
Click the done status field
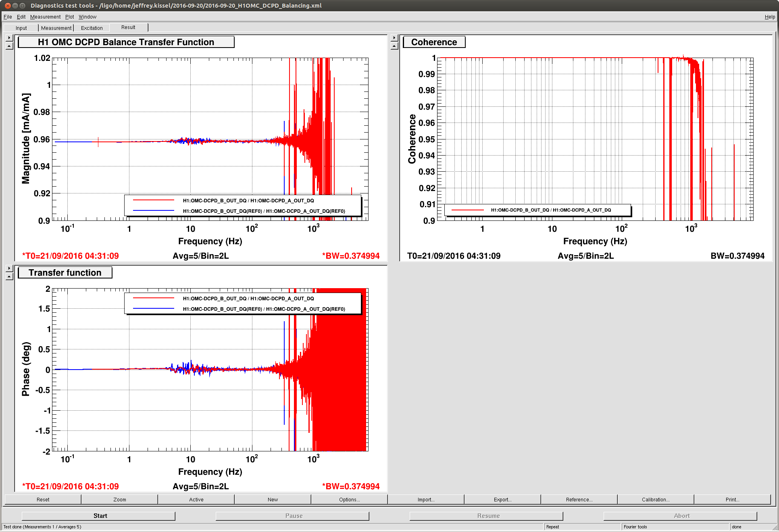point(750,527)
